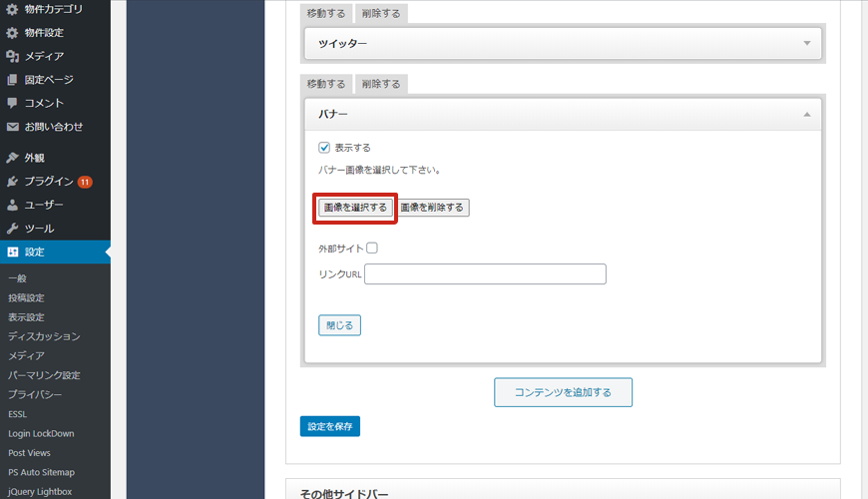Expand the ツイッター widget arrow
The image size is (868, 499).
tap(806, 44)
